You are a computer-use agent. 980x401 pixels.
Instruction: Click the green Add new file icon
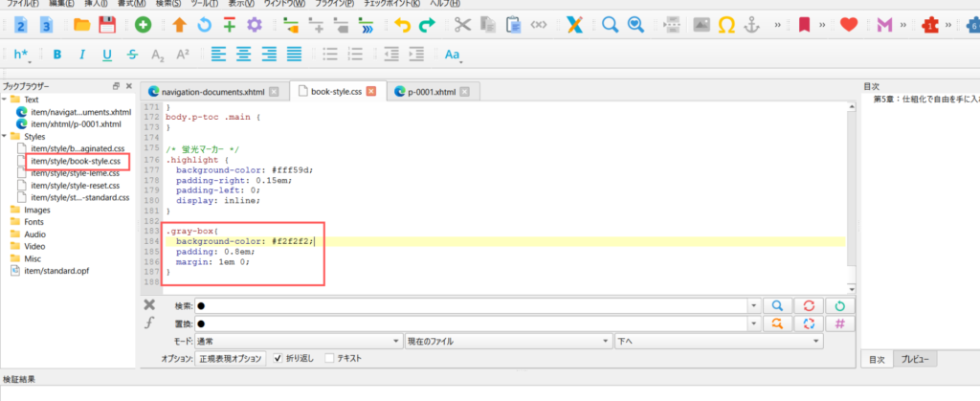pyautogui.click(x=143, y=24)
